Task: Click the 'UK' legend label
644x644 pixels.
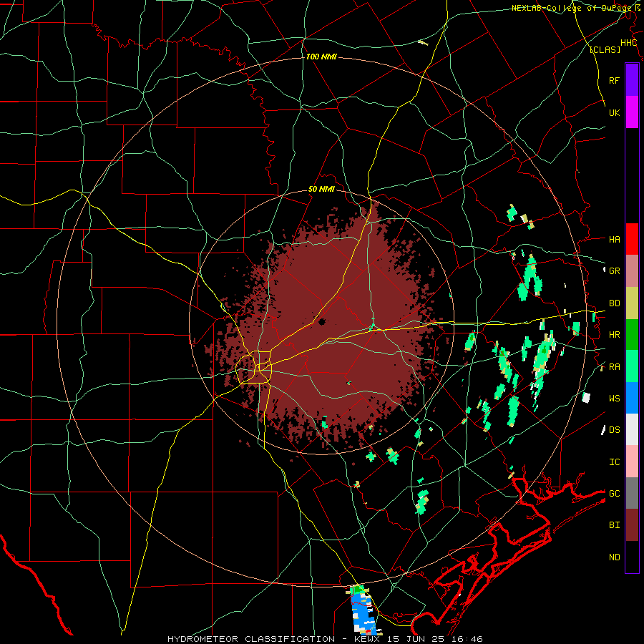Action: 614,112
